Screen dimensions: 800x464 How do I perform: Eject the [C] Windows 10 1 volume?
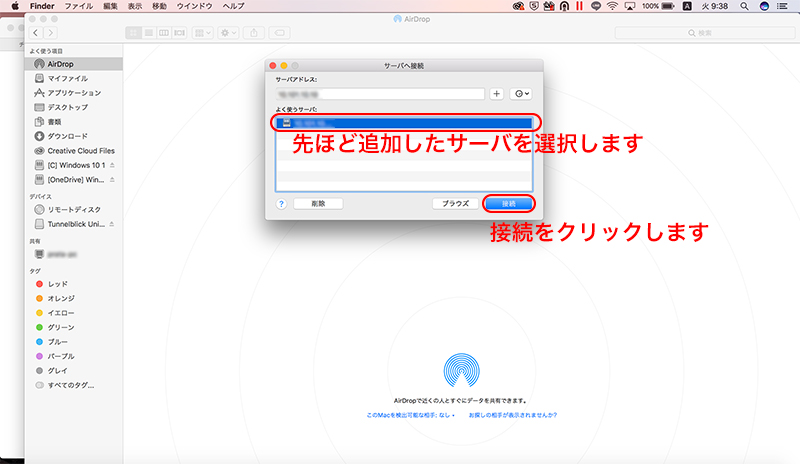coord(112,165)
